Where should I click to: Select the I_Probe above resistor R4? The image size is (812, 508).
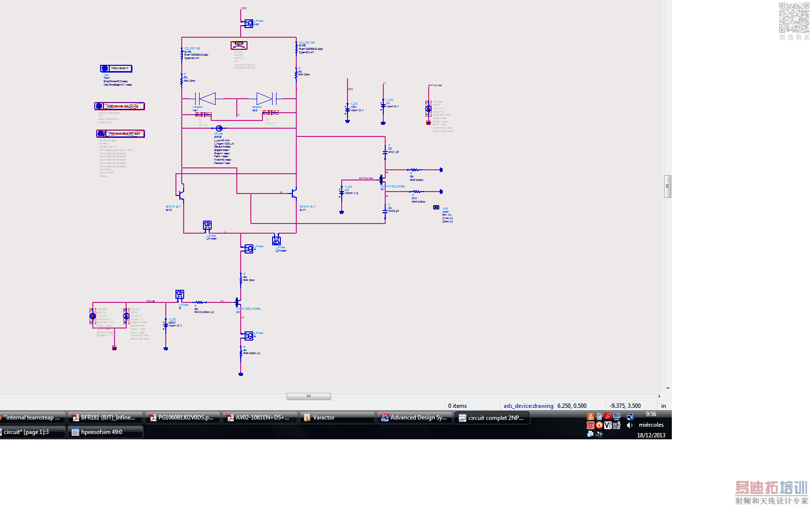pyautogui.click(x=248, y=336)
